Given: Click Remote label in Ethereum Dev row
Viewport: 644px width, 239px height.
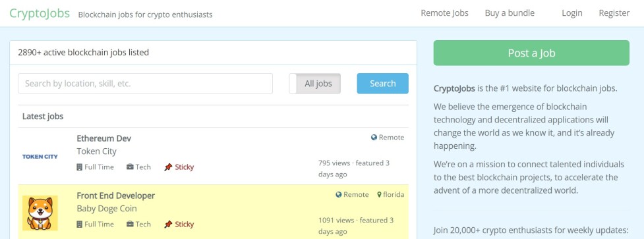Looking at the screenshot, I should pos(392,138).
